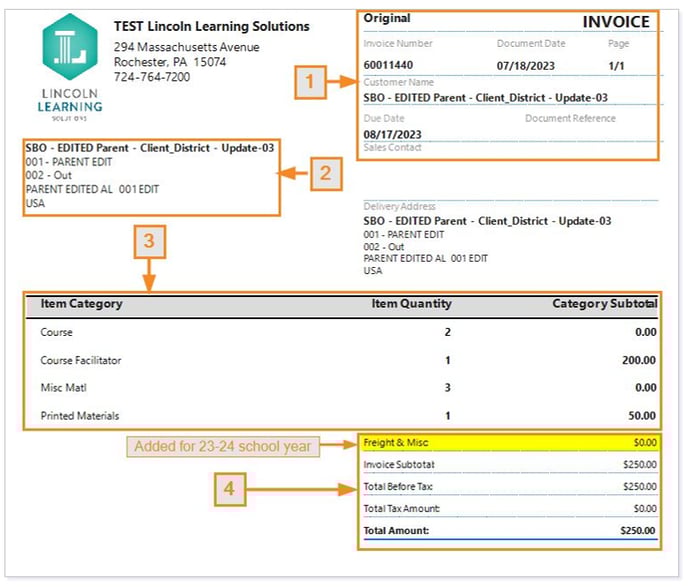Image resolution: width=688 pixels, height=587 pixels.
Task: Select the Course Facilitator row label
Action: coord(81,360)
